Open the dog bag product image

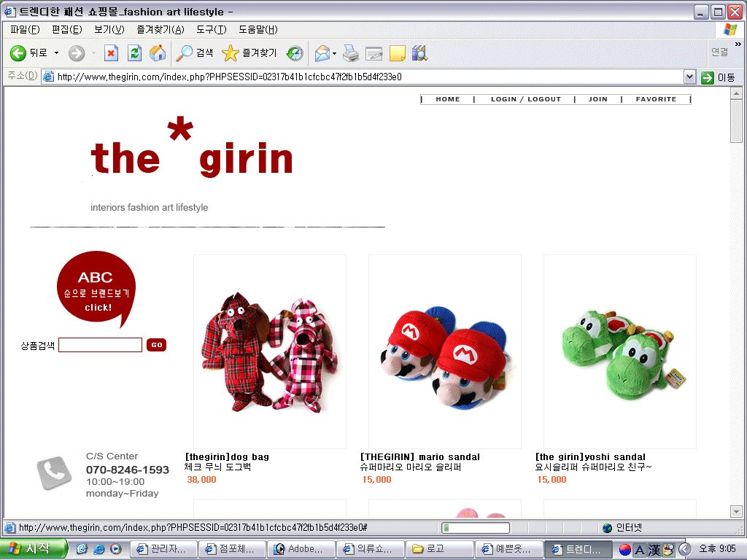(x=270, y=351)
